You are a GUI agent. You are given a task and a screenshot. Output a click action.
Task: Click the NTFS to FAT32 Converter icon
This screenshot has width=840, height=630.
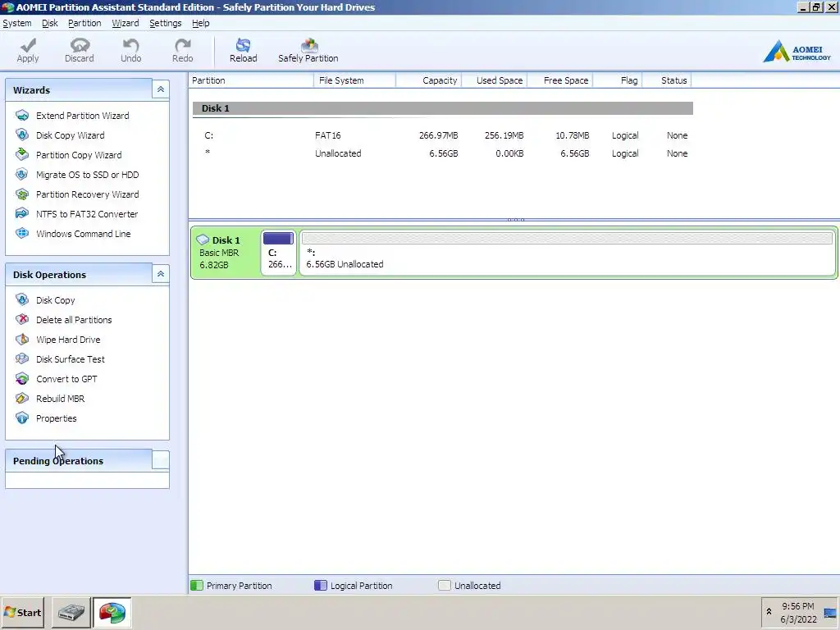tap(22, 213)
